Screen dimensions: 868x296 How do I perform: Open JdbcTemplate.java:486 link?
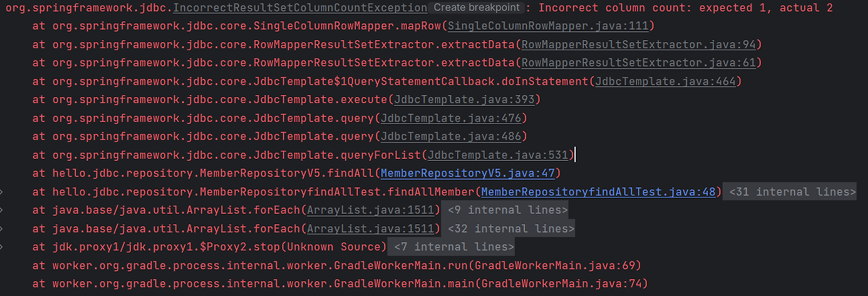point(451,136)
